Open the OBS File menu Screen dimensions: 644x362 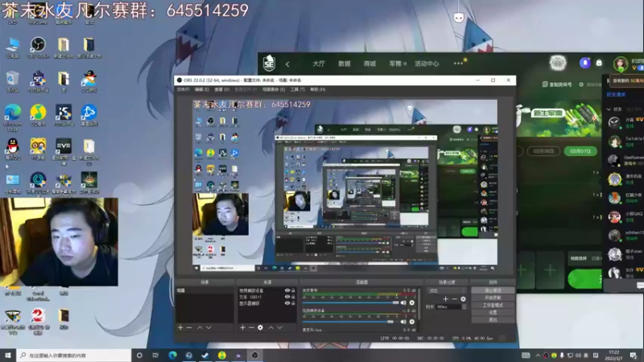click(x=184, y=89)
